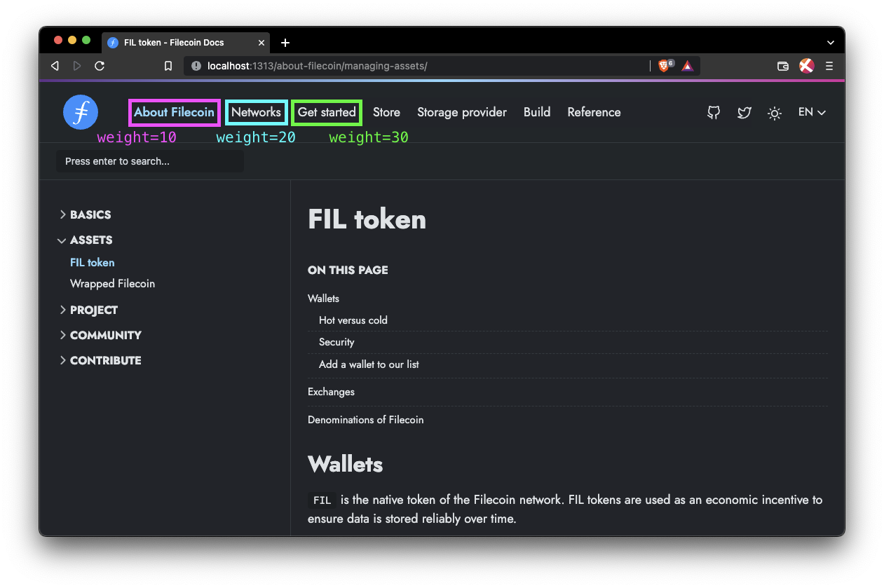Jump to the Exchanges section link
The width and height of the screenshot is (884, 588).
tap(331, 392)
